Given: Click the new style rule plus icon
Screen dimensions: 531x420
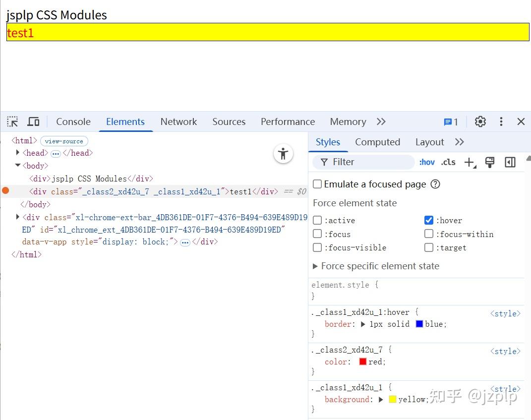Looking at the screenshot, I should click(470, 162).
